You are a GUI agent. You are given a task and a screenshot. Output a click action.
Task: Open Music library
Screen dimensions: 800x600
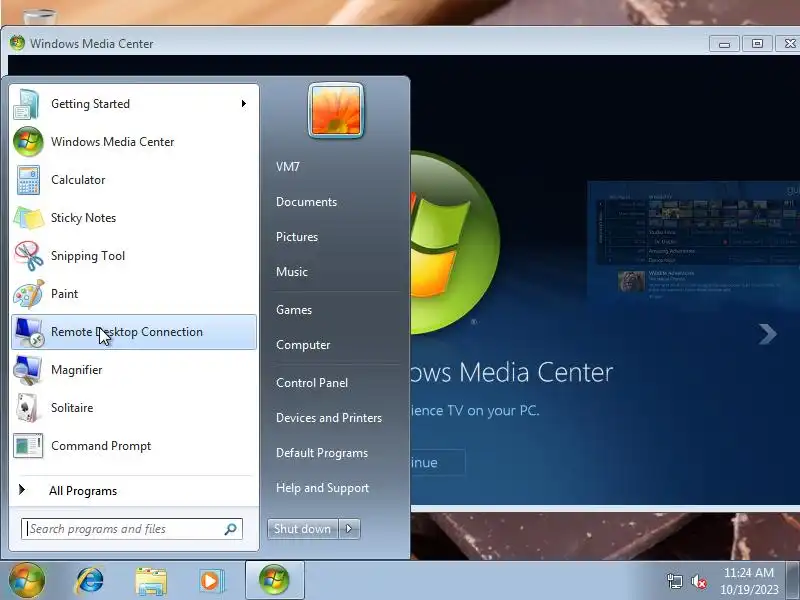tap(292, 272)
